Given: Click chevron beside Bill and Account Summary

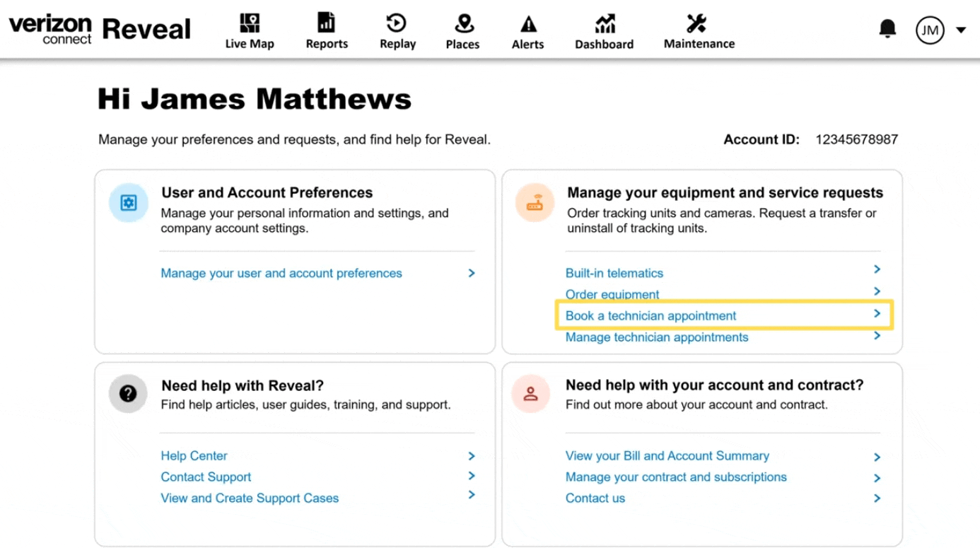Looking at the screenshot, I should click(x=877, y=457).
